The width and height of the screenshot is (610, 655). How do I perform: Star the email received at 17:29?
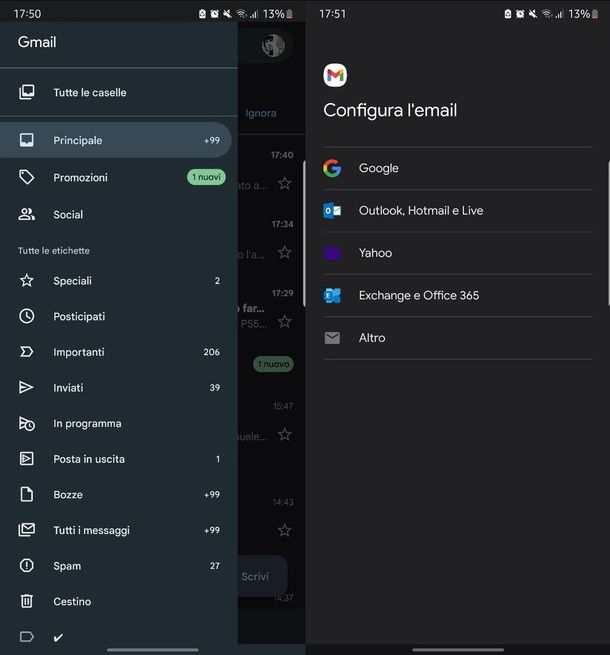285,322
